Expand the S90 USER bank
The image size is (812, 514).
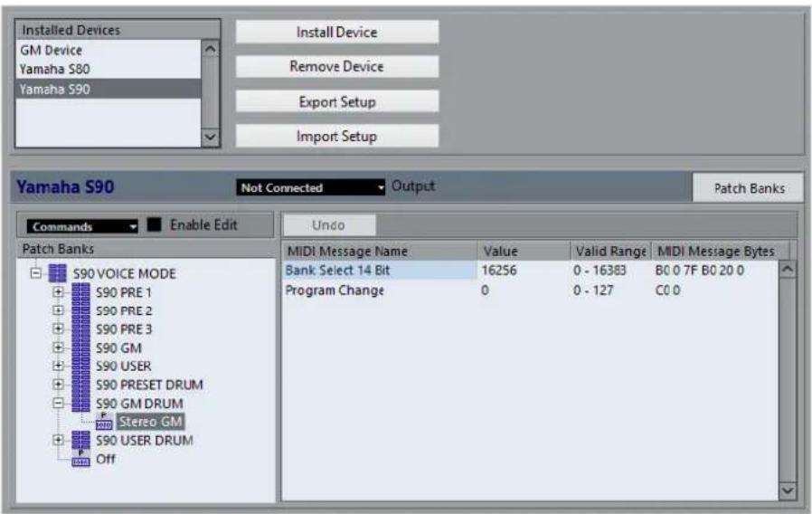[58, 366]
